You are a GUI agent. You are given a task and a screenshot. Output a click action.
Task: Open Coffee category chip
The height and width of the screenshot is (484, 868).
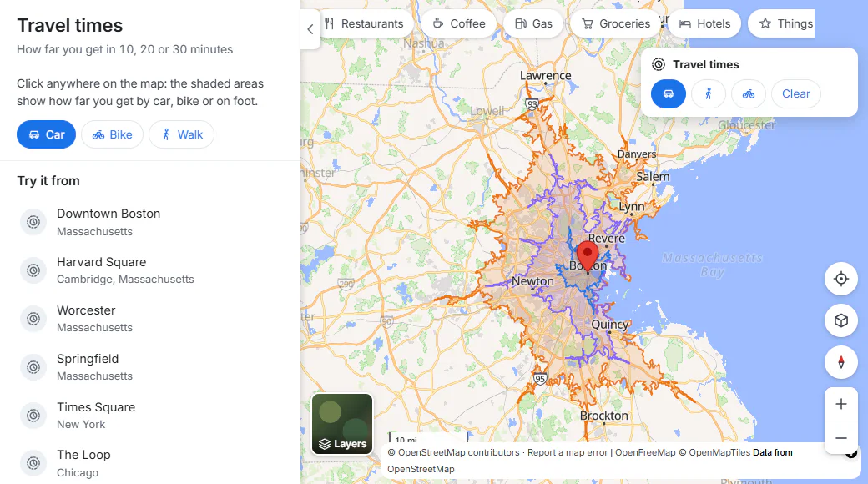tap(459, 24)
